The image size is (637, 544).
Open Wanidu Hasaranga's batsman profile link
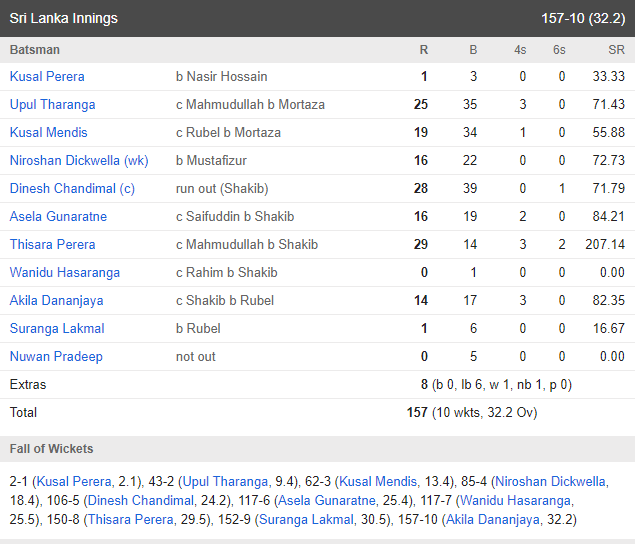click(65, 273)
